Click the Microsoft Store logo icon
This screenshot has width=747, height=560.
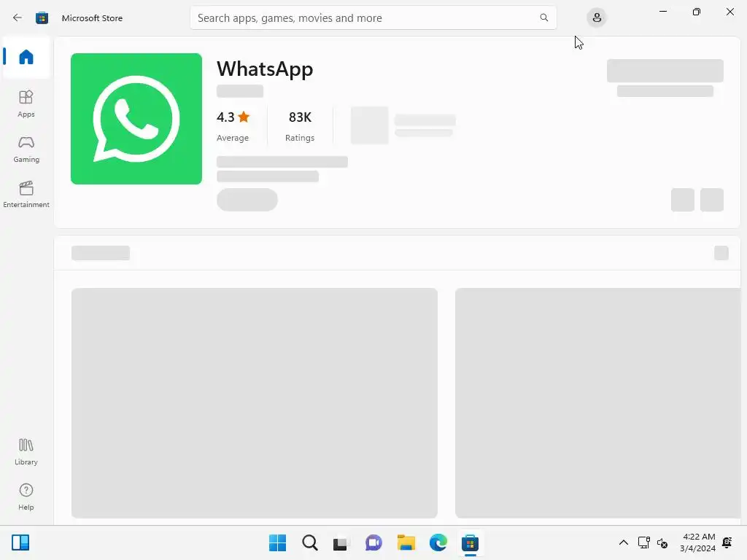tap(42, 17)
